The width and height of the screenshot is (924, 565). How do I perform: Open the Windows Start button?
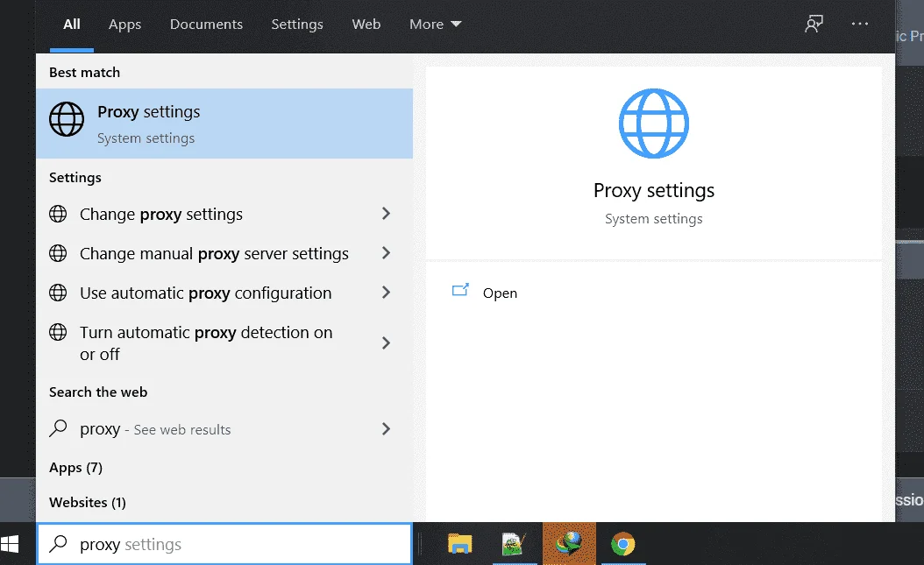(x=10, y=544)
